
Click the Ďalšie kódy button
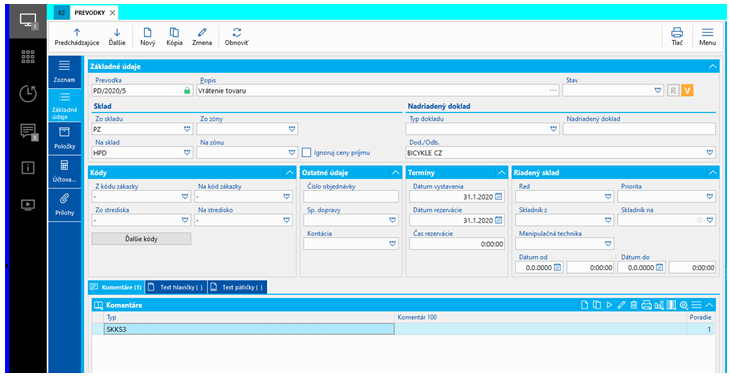(141, 239)
